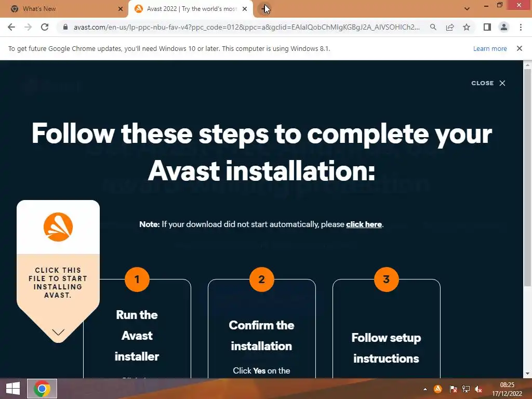Viewport: 532px width, 399px height.
Task: Open the Chrome side panel
Action: (487, 27)
